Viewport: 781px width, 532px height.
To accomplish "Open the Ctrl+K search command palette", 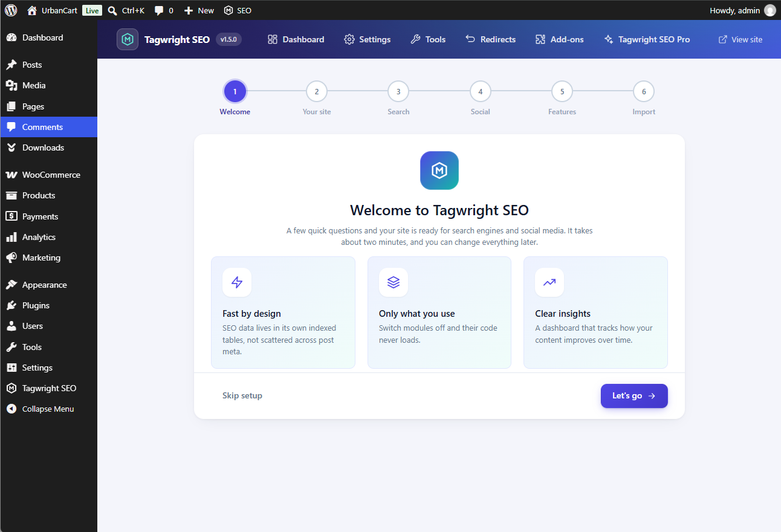I will click(126, 10).
